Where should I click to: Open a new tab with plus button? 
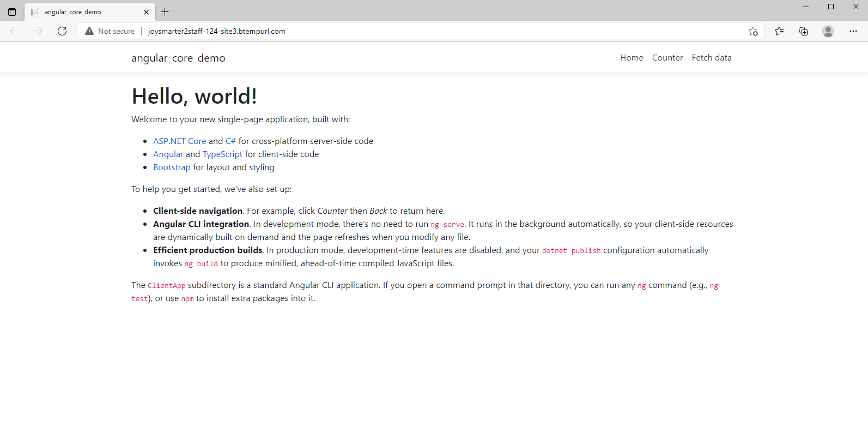pyautogui.click(x=165, y=12)
